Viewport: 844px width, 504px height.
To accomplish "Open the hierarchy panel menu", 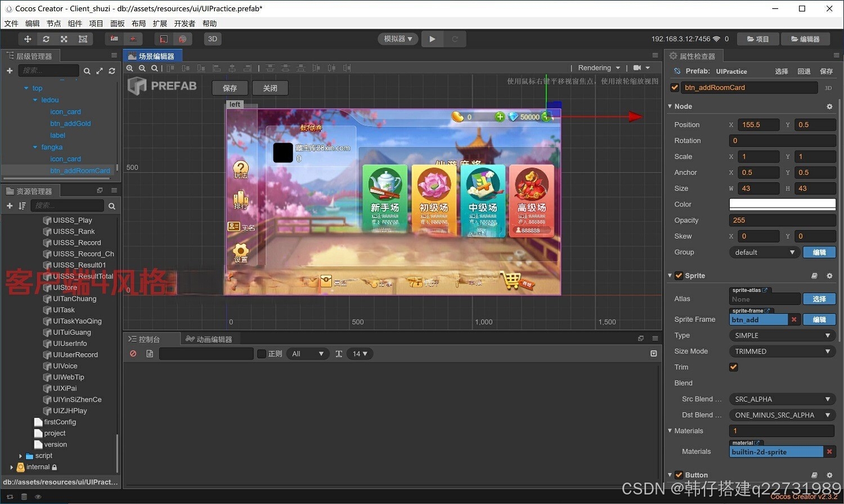I will click(x=114, y=55).
